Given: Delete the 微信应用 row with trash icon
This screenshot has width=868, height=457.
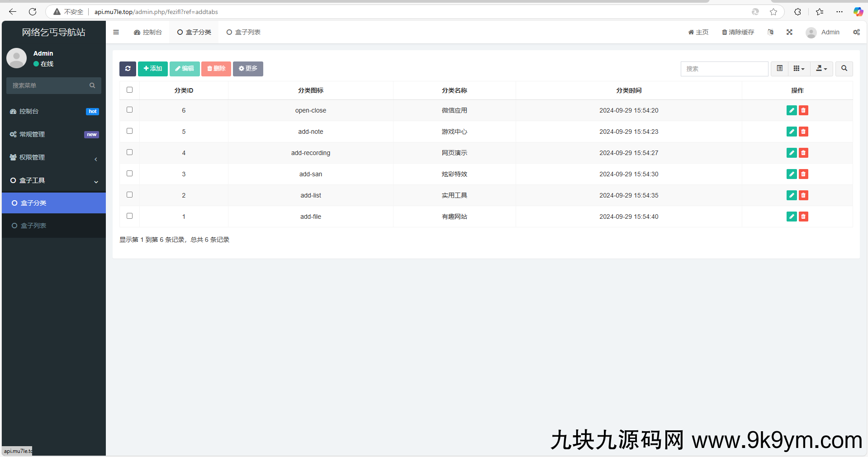Looking at the screenshot, I should click(x=803, y=110).
